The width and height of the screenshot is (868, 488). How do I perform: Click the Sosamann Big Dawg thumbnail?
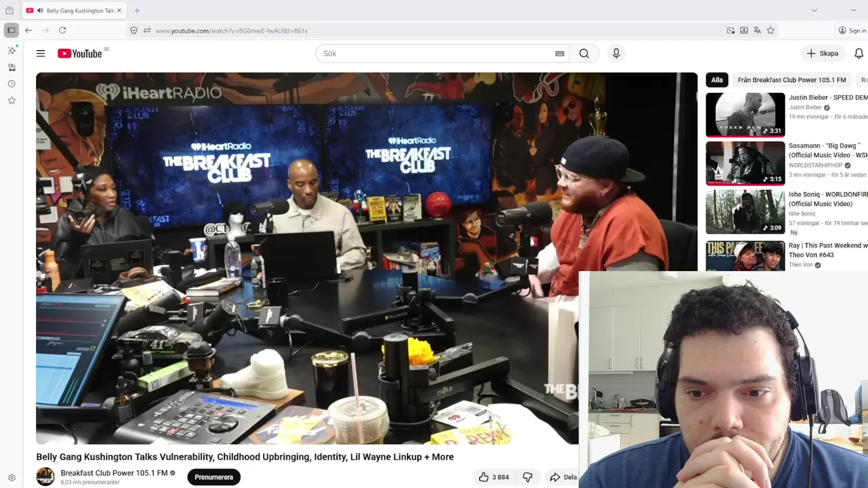745,163
